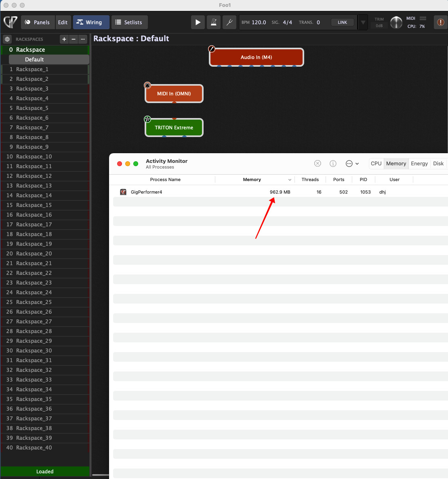The image size is (448, 479).
Task: Open rackspaces more options ellipsis
Action: pos(83,39)
